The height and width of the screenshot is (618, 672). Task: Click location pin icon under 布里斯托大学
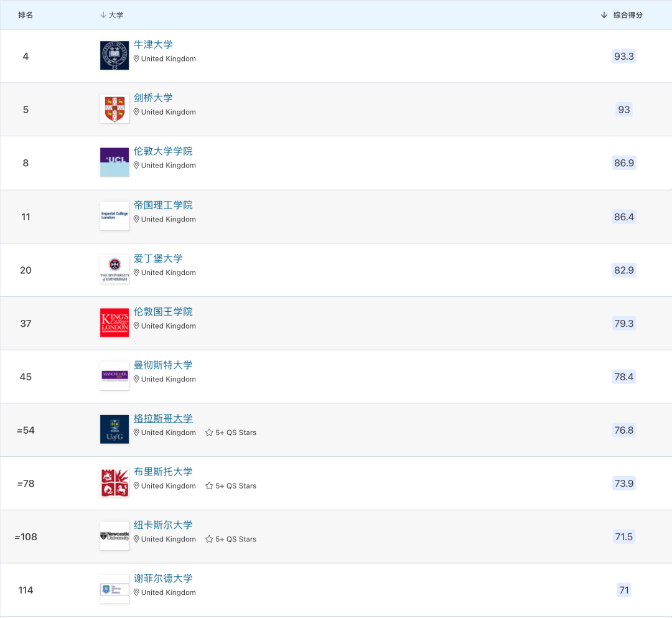tap(136, 486)
